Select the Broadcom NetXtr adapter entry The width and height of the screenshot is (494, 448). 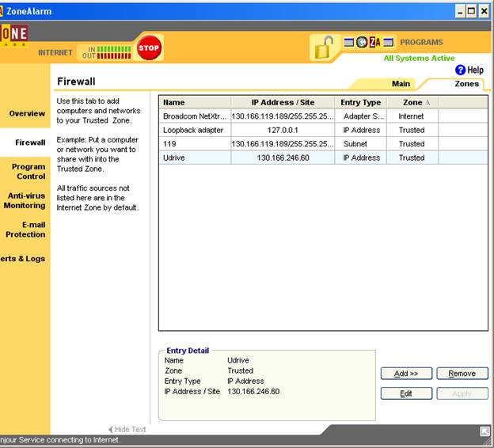coord(193,116)
